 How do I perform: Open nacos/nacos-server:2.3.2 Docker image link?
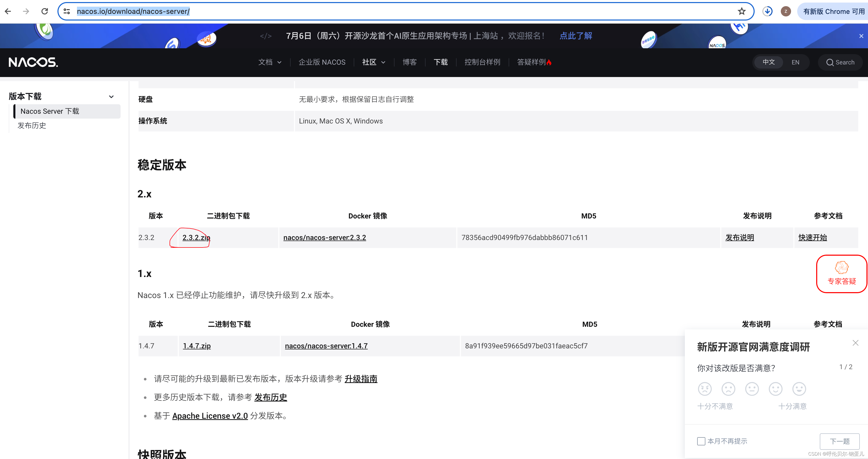coord(324,237)
